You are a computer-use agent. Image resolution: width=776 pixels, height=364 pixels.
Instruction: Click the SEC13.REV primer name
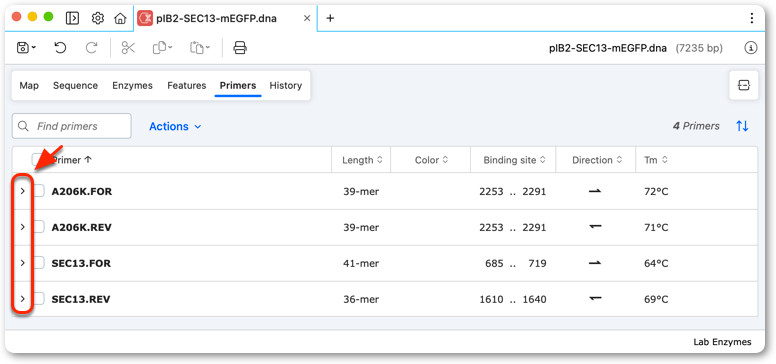pos(81,300)
